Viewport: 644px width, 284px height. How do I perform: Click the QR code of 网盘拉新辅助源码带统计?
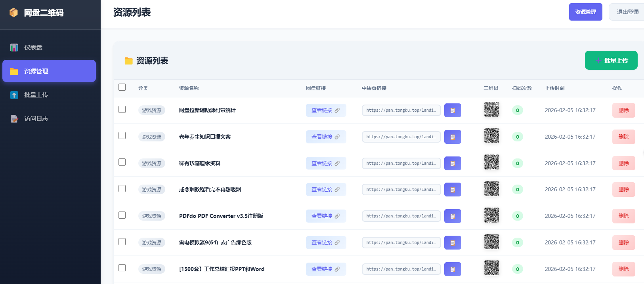pyautogui.click(x=492, y=109)
